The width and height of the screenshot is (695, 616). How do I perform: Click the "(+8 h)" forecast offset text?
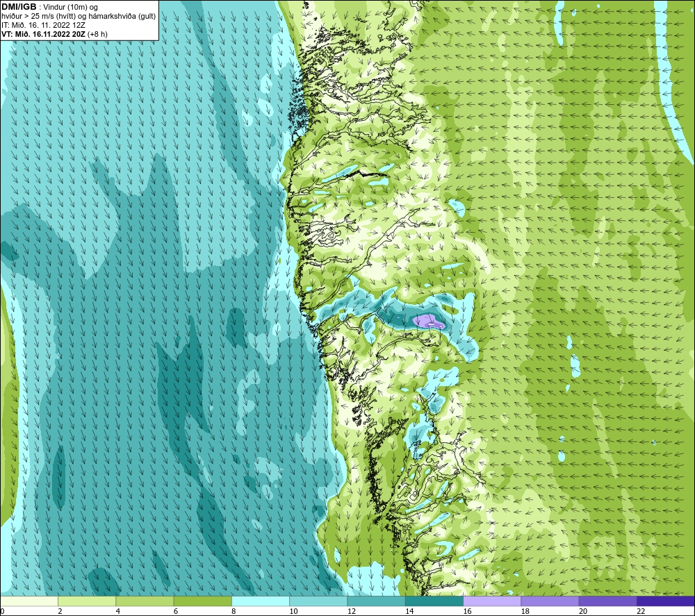point(97,34)
